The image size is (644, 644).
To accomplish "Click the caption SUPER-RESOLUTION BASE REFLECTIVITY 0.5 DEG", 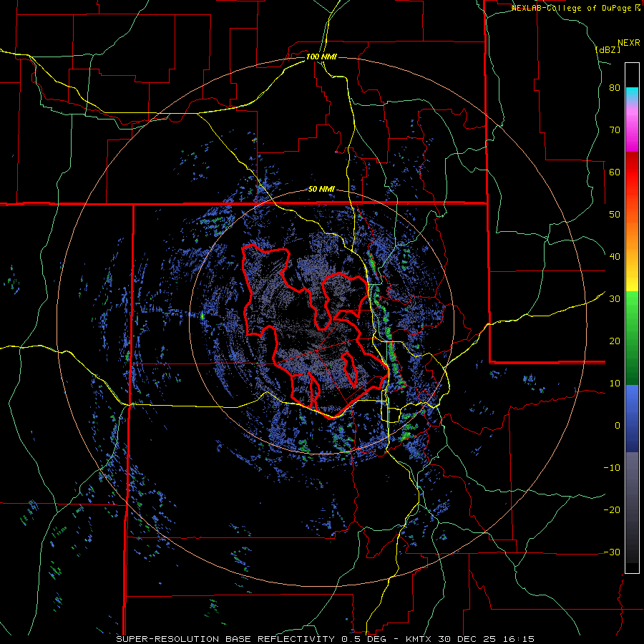I will [x=251, y=639].
